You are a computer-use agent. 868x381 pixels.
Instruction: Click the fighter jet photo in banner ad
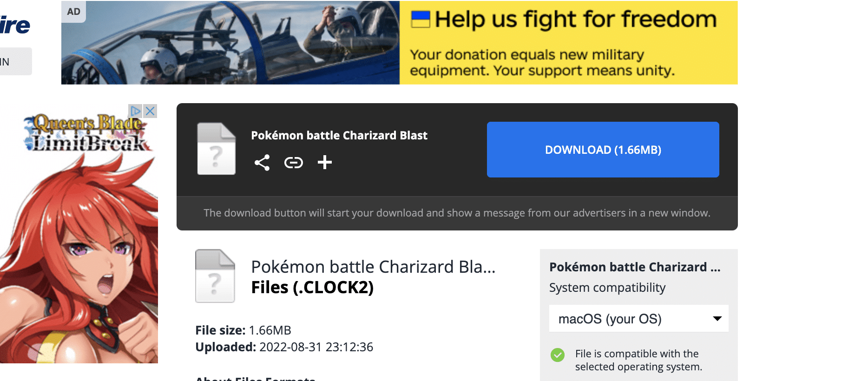coord(230,43)
